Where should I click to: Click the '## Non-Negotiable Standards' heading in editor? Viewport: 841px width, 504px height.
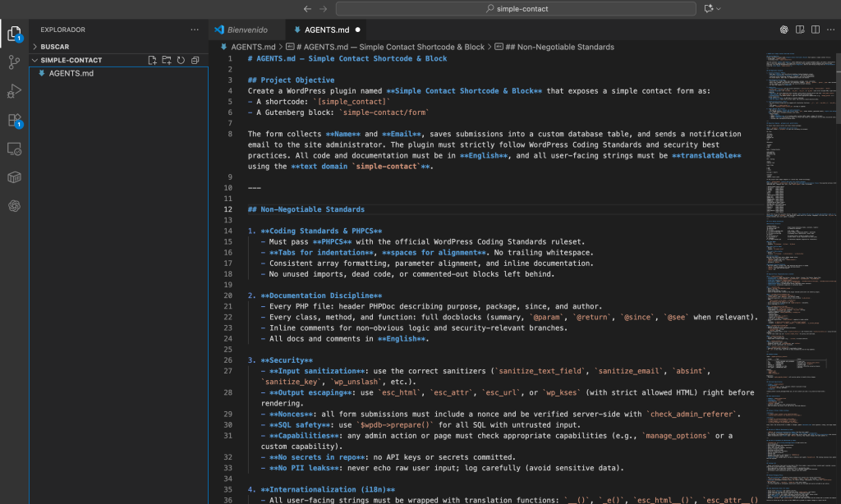pos(306,209)
